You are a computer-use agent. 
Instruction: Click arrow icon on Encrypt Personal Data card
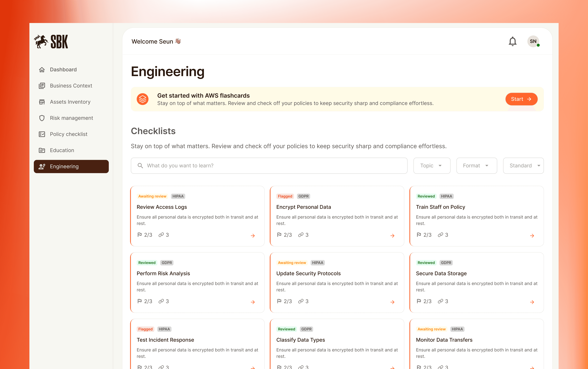pos(392,236)
